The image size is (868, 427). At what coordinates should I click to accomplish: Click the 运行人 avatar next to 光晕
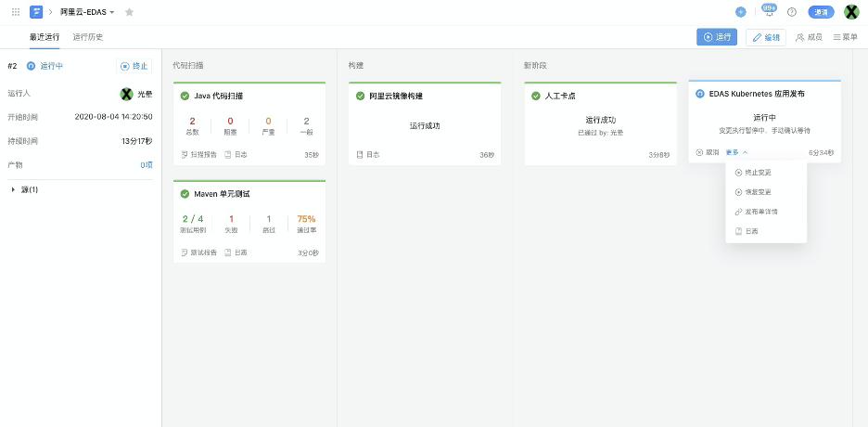(126, 94)
